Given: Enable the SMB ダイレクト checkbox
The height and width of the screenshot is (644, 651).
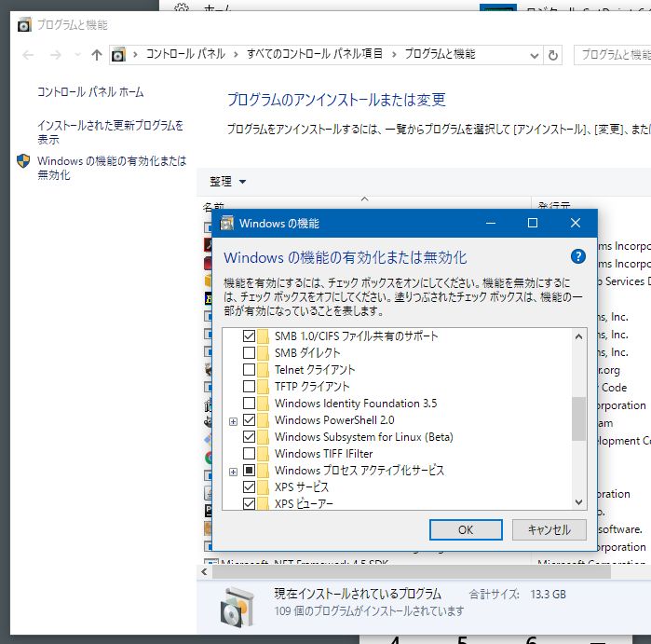Looking at the screenshot, I should [x=249, y=352].
